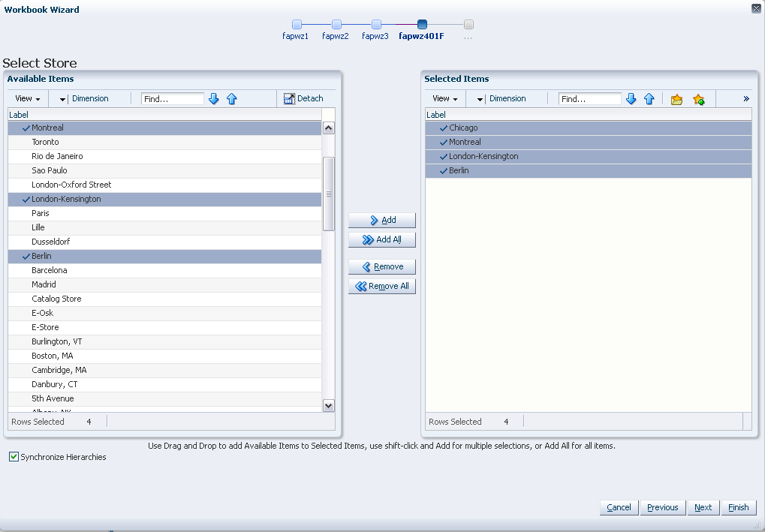Click London-Kensington in Available Items list

165,199
